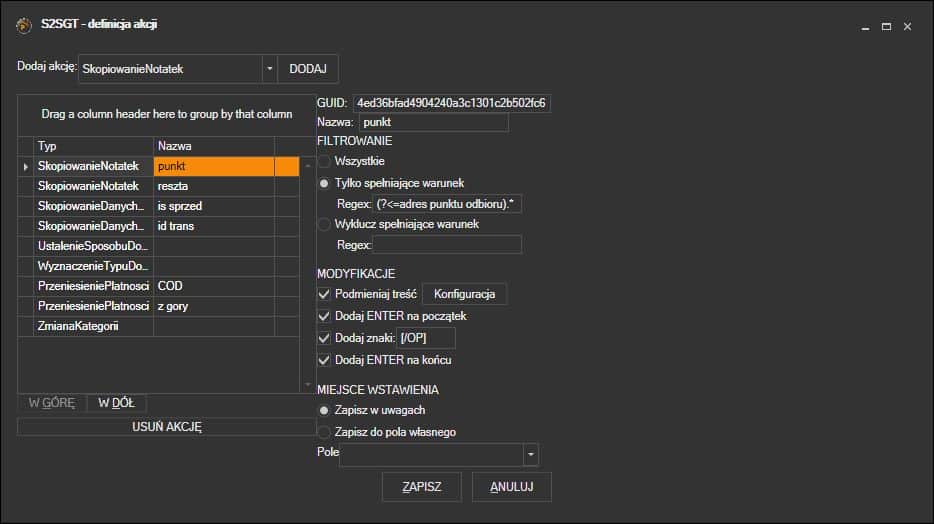Click the Regex field with adres punktu odbioru
Screen dimensions: 934x524
[x=447, y=204]
